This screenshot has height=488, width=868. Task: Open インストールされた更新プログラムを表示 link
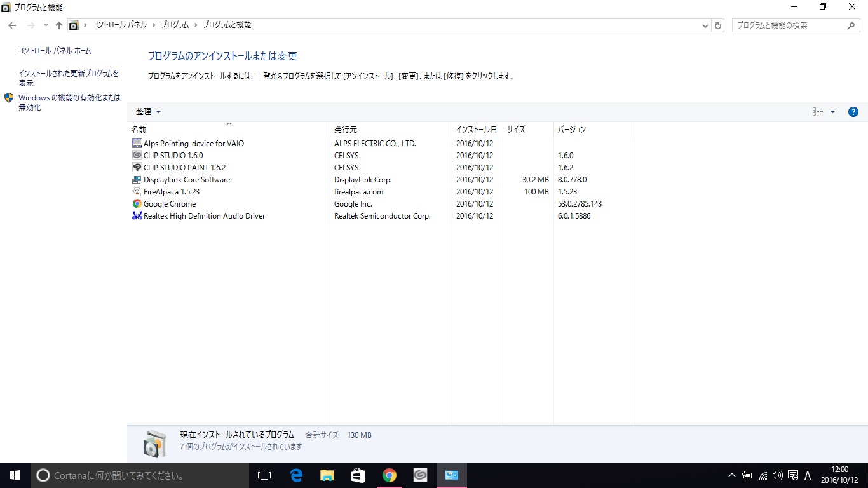[69, 78]
